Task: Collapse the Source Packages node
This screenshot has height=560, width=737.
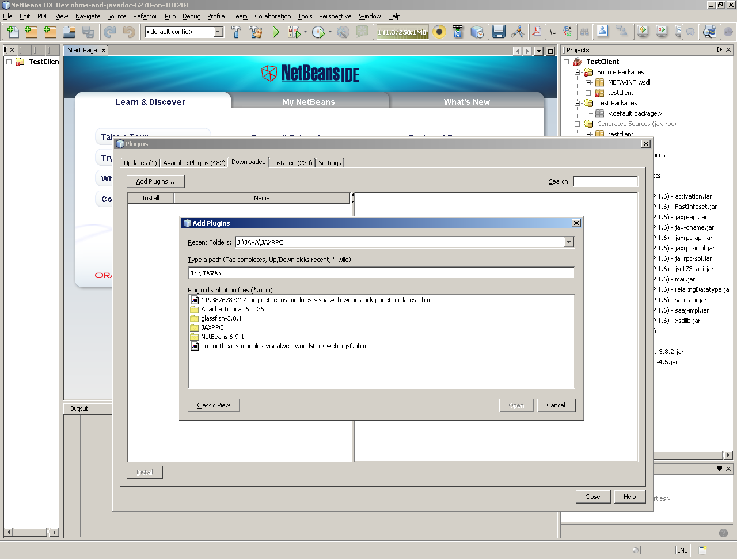Action: pyautogui.click(x=578, y=72)
